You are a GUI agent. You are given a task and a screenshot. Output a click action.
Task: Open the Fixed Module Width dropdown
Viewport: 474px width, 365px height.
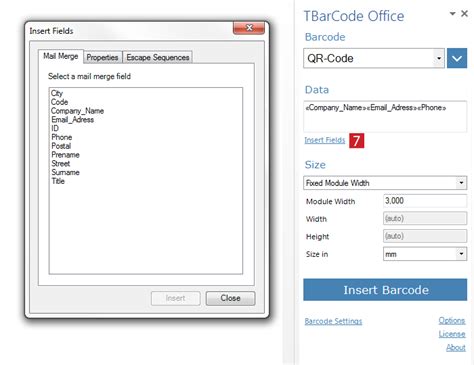click(x=461, y=183)
